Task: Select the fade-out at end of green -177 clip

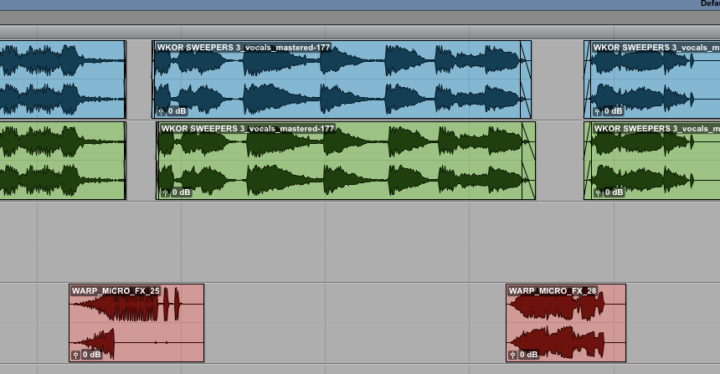Action: (529, 160)
